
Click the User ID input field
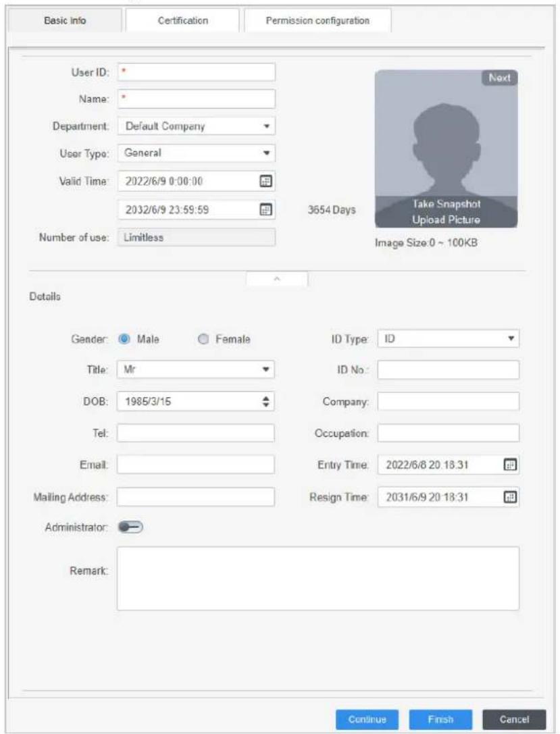[x=196, y=72]
